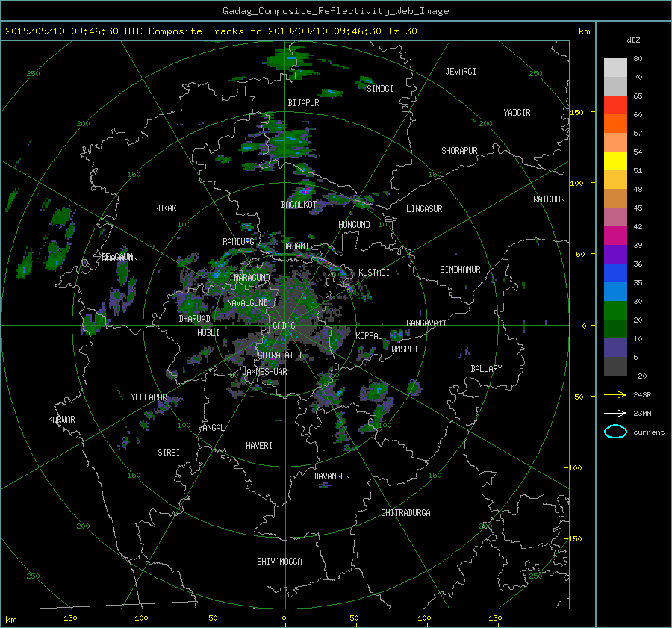Click the GANGAVATI label

click(426, 323)
